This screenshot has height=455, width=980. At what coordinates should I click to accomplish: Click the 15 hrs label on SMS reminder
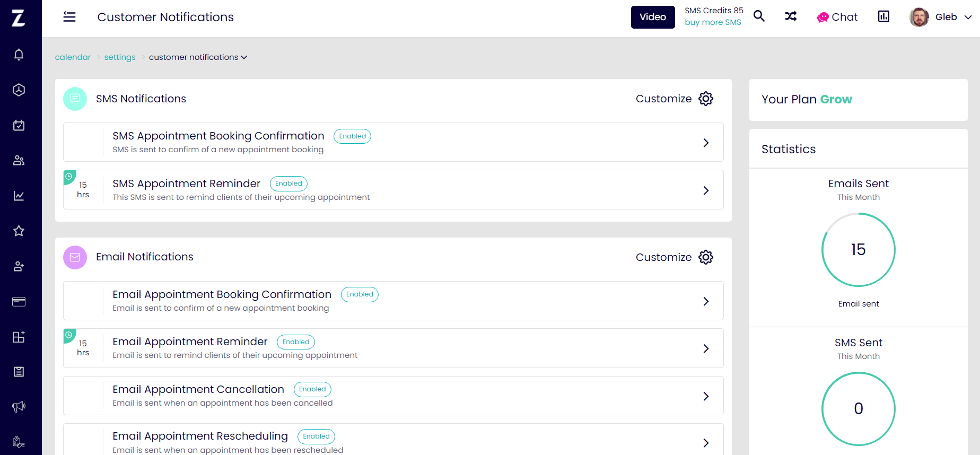coord(83,190)
